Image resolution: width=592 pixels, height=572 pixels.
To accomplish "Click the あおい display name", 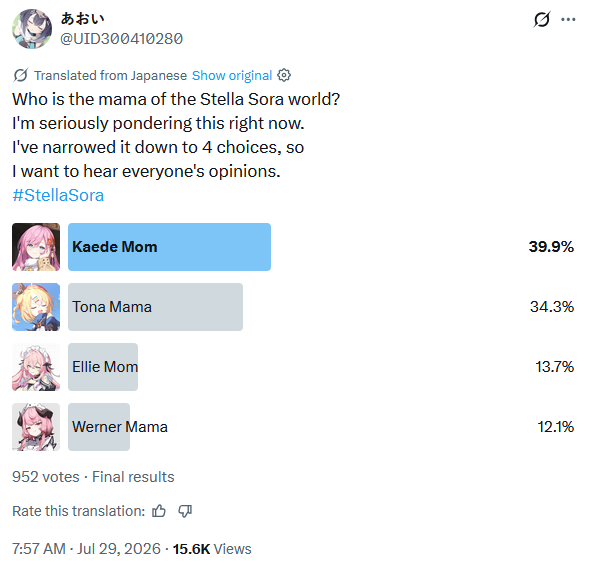I will click(x=83, y=19).
